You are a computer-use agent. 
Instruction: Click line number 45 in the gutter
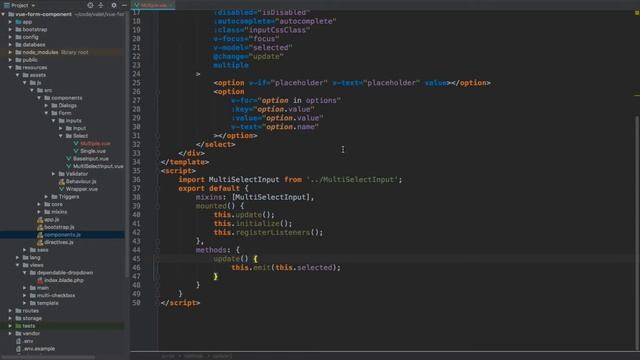pyautogui.click(x=136, y=259)
